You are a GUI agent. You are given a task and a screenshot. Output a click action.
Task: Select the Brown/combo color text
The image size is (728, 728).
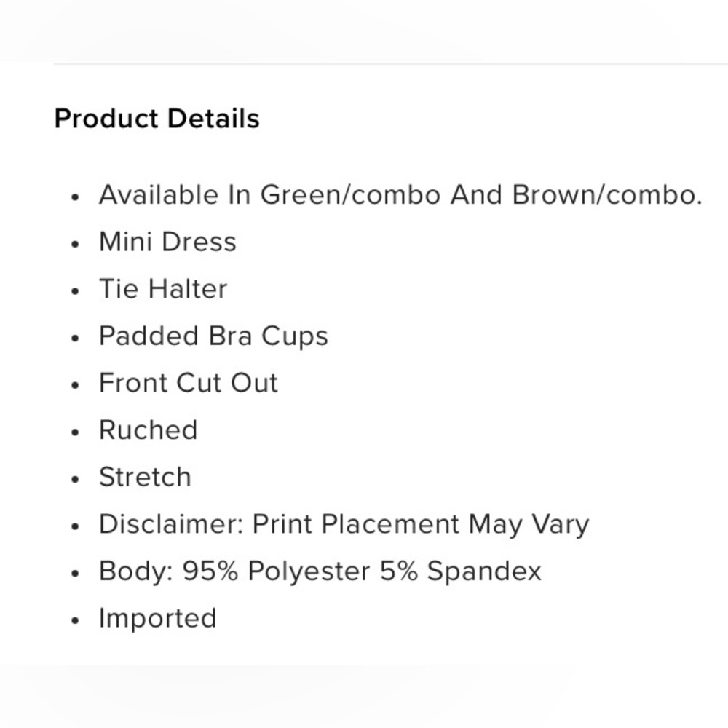click(x=606, y=195)
